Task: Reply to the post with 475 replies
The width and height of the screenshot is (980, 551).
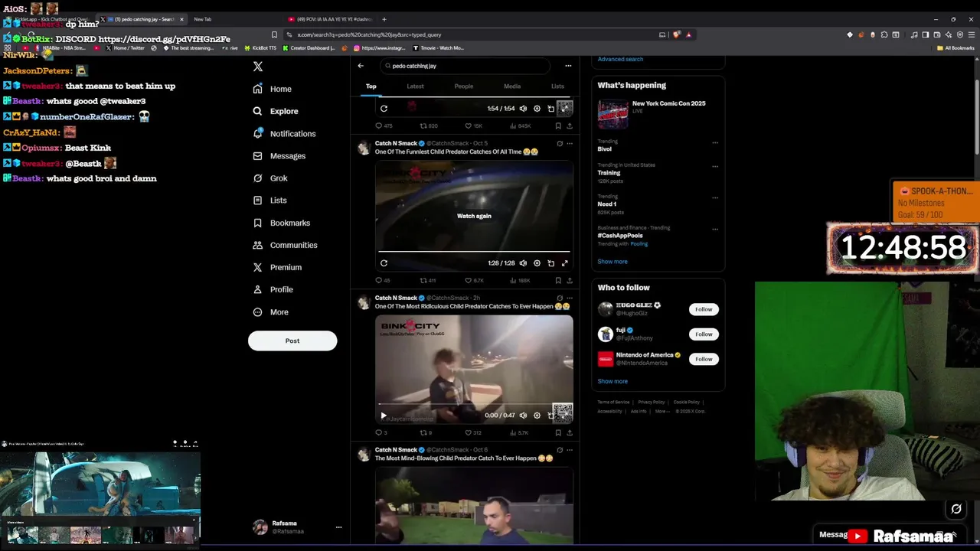Action: click(x=383, y=126)
